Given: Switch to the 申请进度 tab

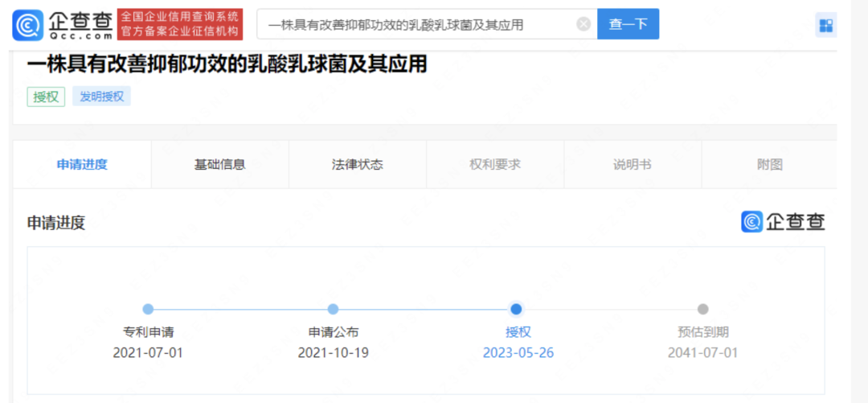Looking at the screenshot, I should click(x=82, y=165).
